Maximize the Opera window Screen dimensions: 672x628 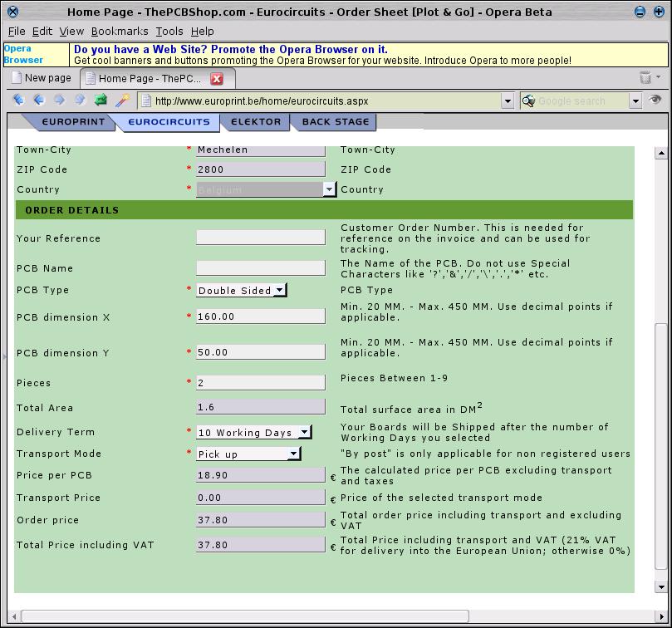[x=659, y=12]
